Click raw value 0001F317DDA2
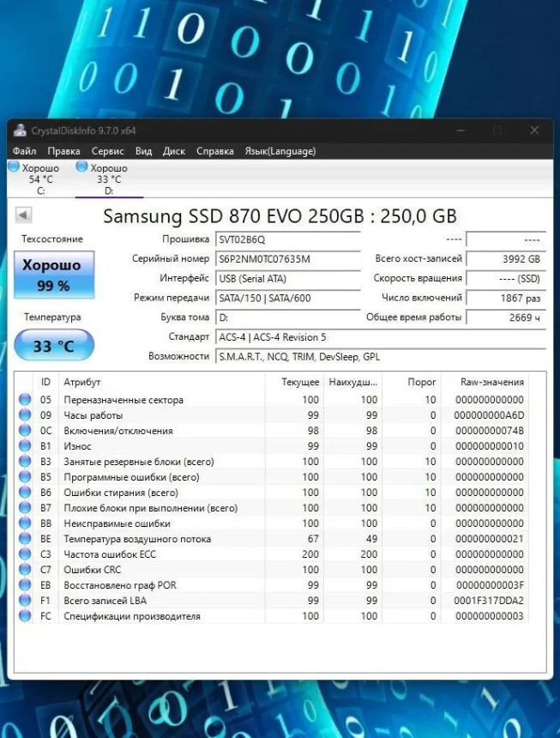Image resolution: width=560 pixels, height=738 pixels. [489, 601]
